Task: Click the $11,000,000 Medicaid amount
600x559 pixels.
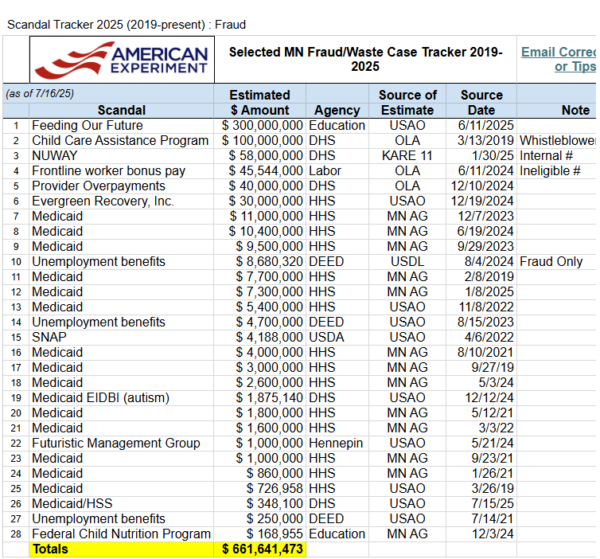Action: coord(259,216)
